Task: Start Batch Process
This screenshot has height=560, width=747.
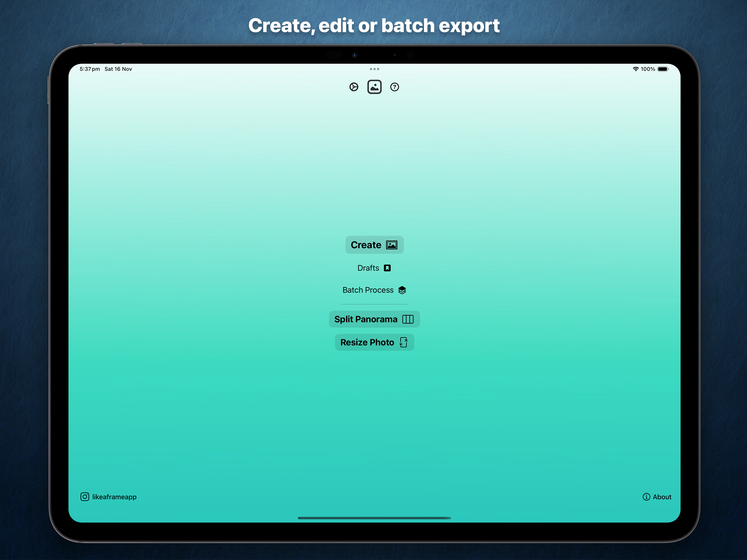Action: 374,290
